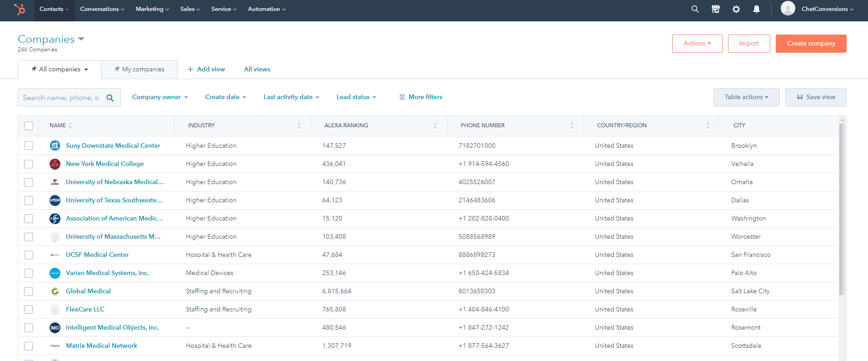The height and width of the screenshot is (361, 868).
Task: Open the Sales menu
Action: coord(190,9)
